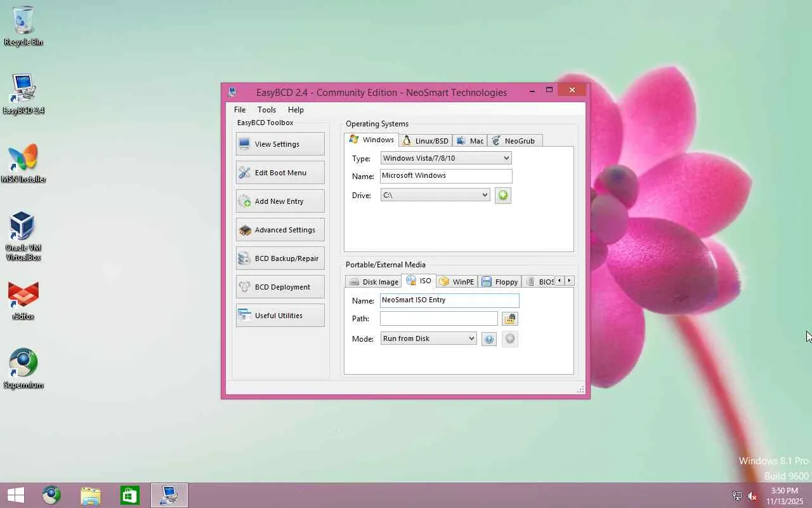Image resolution: width=812 pixels, height=508 pixels.
Task: Click the muted volume tray icon
Action: click(752, 496)
